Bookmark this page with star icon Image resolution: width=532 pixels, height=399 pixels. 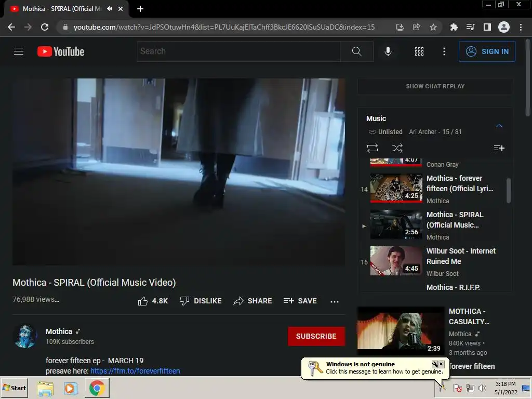[433, 27]
